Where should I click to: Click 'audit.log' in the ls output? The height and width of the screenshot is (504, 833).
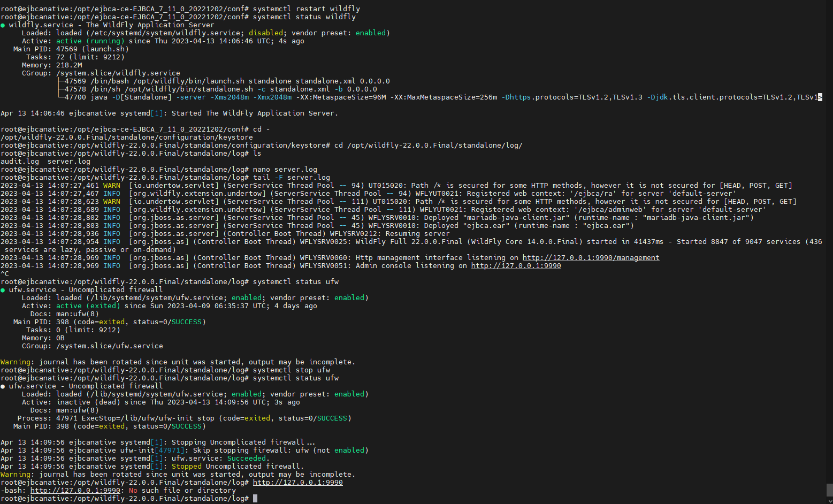(x=19, y=162)
